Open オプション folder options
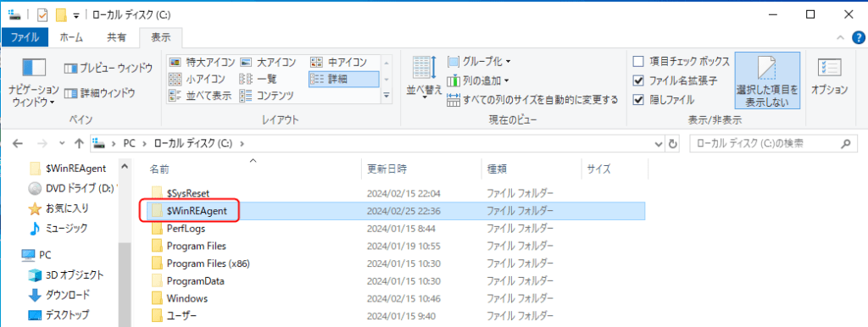868x327 pixels. click(829, 77)
